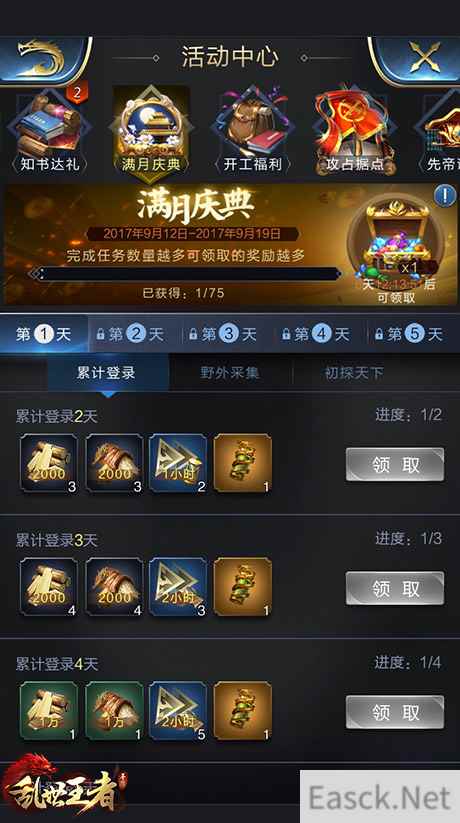460x823 pixels.
Task: Open the 开工福利 event icon
Action: pos(253,131)
